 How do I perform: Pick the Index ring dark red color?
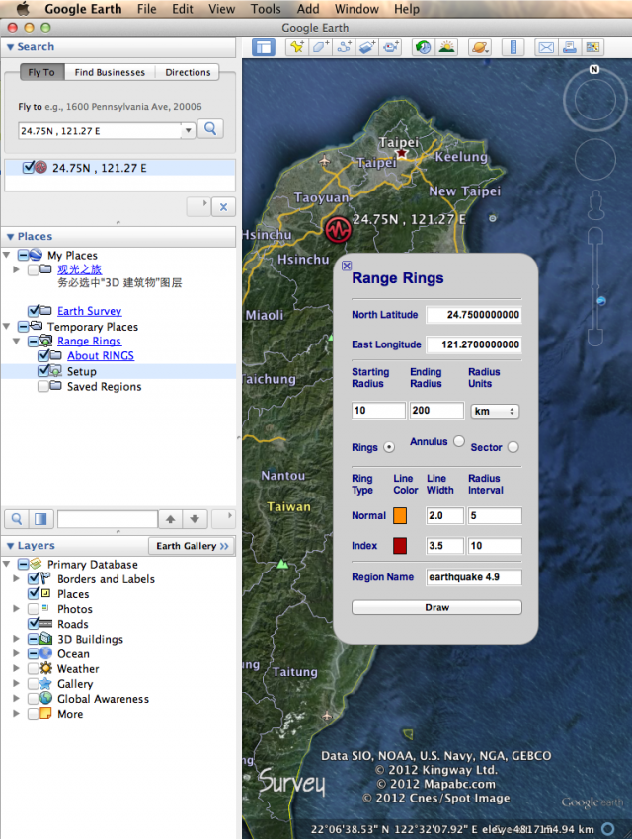click(400, 546)
